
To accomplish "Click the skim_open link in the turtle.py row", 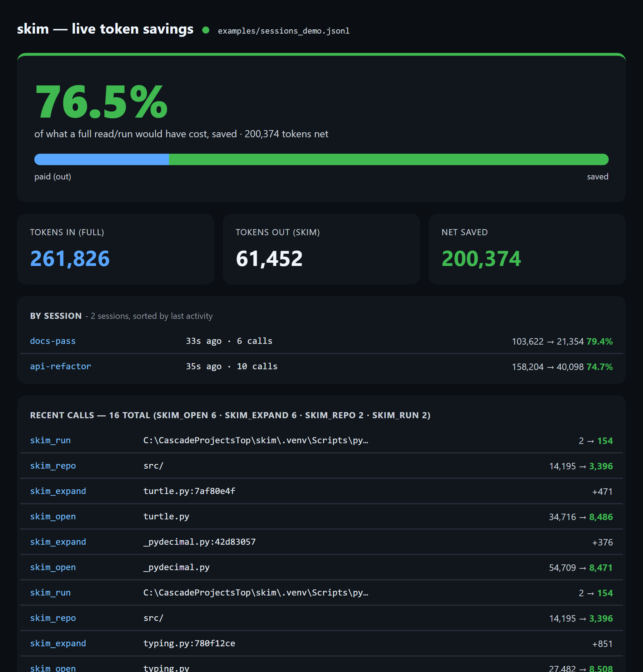I will point(53,517).
